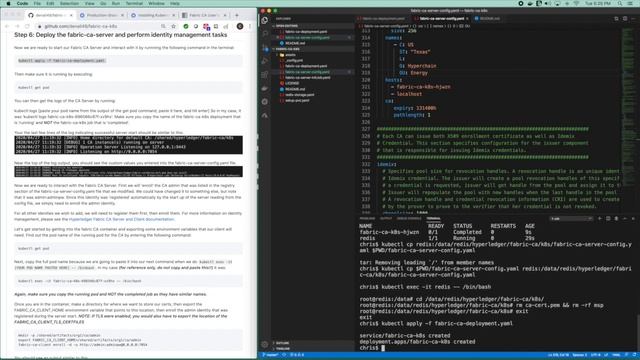Switch to fabric-ca-deployment.yaml editor tab
Viewport: 640px width, 360px height.
pos(383,18)
